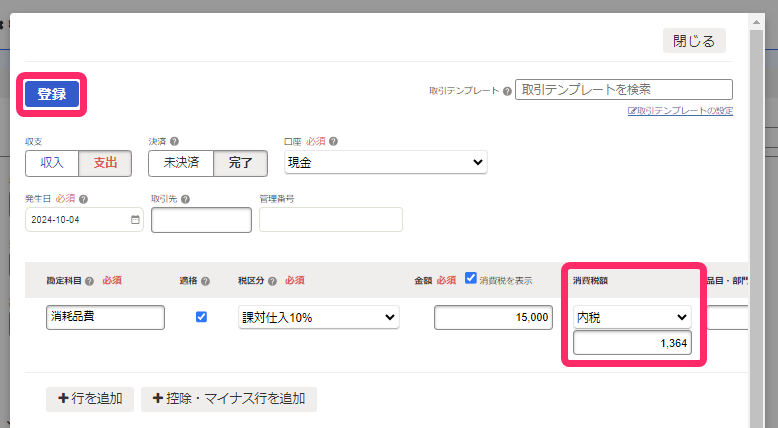Select 収入 under 収支
This screenshot has width=778, height=428.
point(52,163)
